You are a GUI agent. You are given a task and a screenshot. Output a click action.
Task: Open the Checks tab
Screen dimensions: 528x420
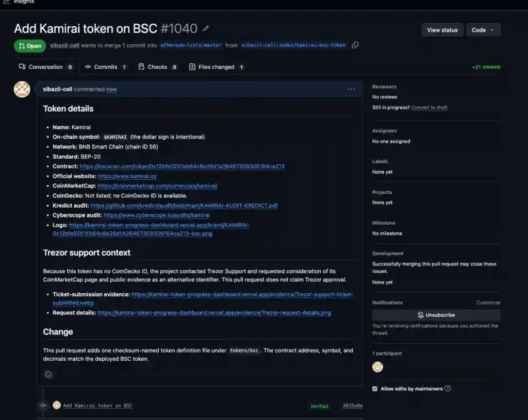click(158, 67)
